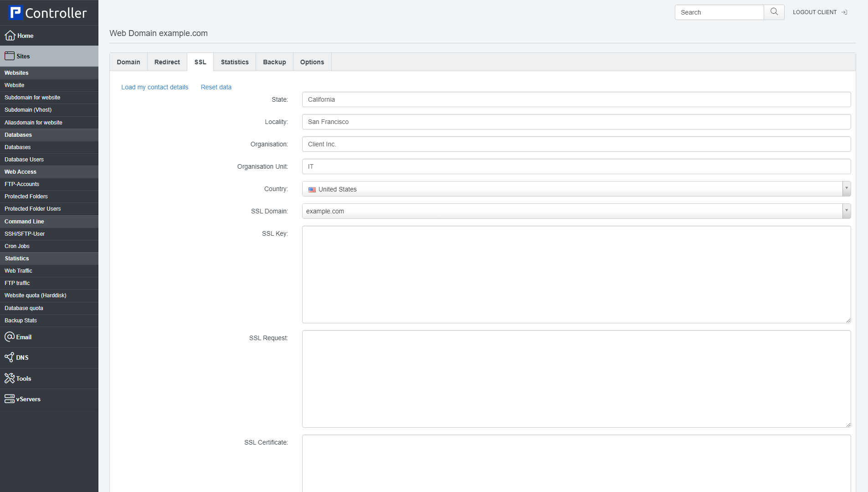Open the Backup tab
This screenshot has width=868, height=492.
[274, 62]
